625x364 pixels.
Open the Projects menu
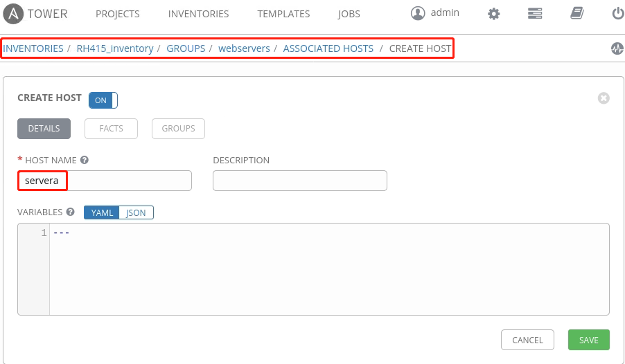click(x=117, y=14)
